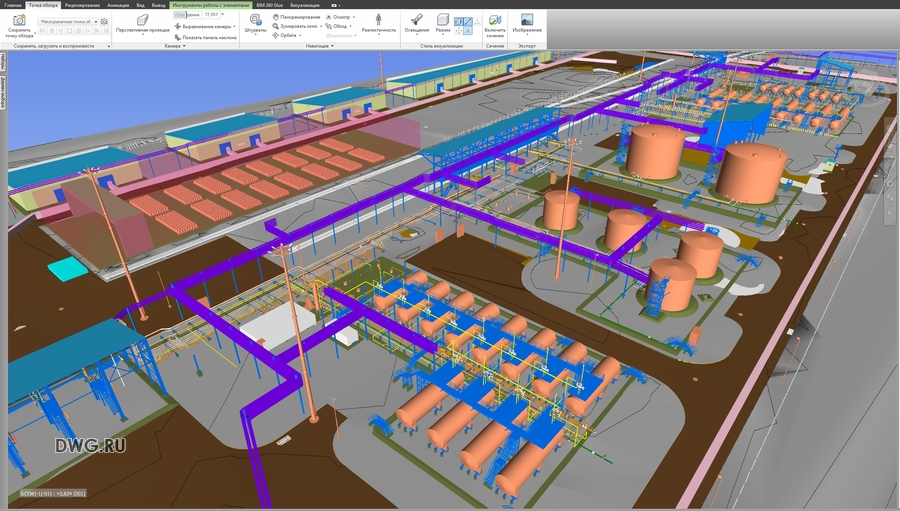
Task: Click the Save Viewpoint camera icon
Action: (x=18, y=19)
